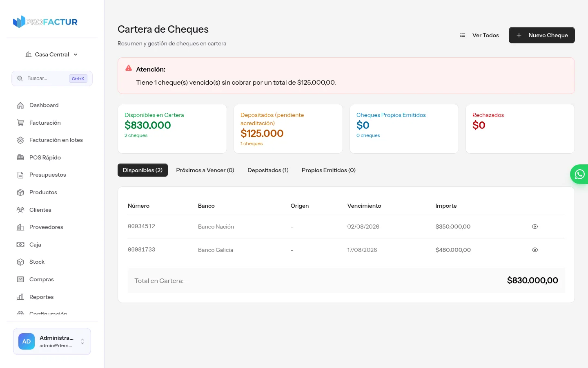View details of cheque 00081733 with eye icon
The image size is (588, 368).
[x=535, y=250]
